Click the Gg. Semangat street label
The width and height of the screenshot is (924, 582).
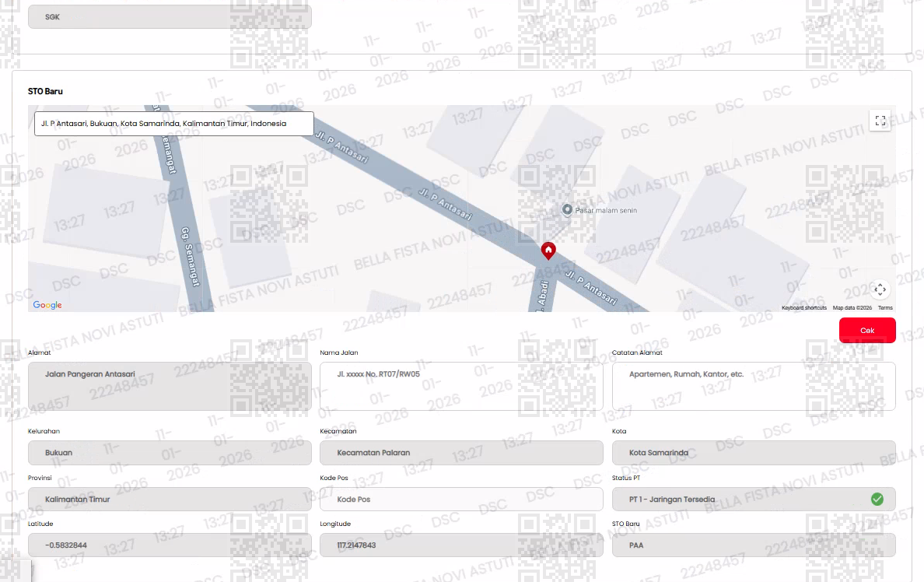[x=190, y=257]
